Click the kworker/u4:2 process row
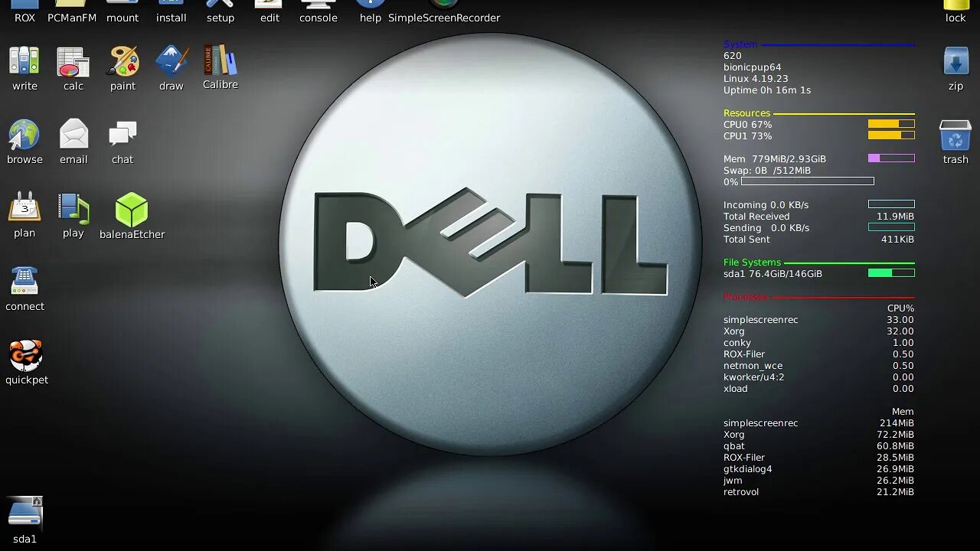This screenshot has width=980, height=551. pos(818,377)
